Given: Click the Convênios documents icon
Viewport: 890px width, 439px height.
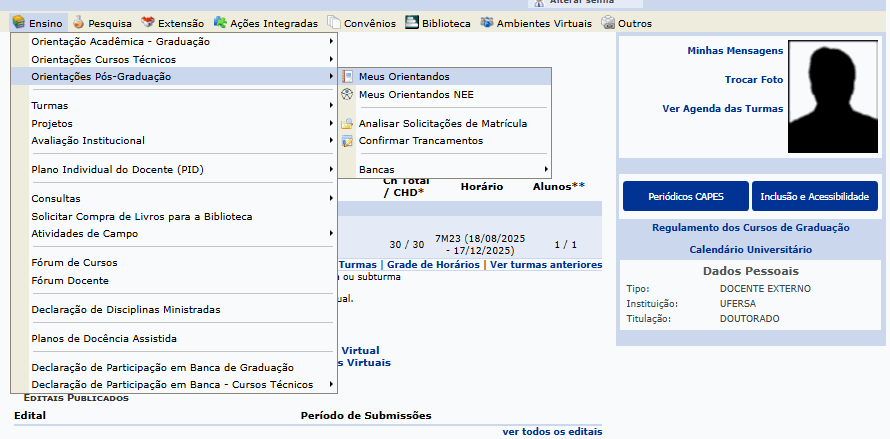Looking at the screenshot, I should [x=334, y=22].
